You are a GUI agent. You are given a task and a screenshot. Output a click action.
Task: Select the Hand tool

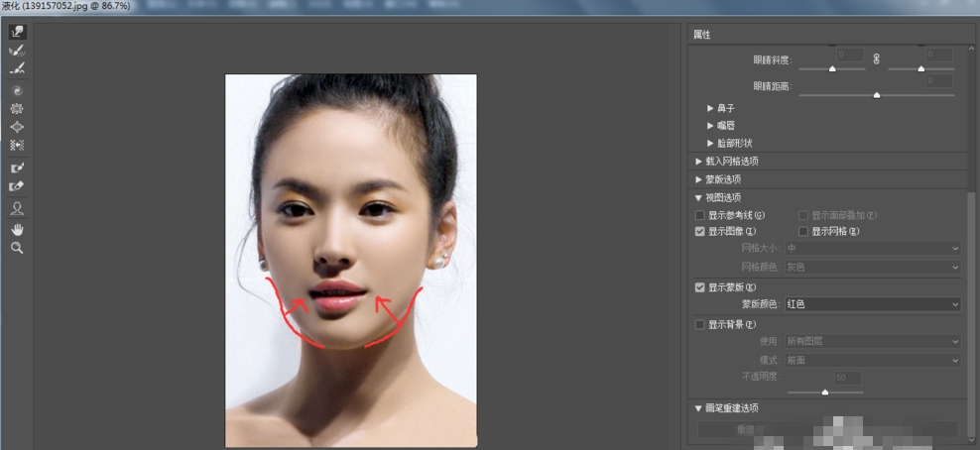(x=17, y=229)
